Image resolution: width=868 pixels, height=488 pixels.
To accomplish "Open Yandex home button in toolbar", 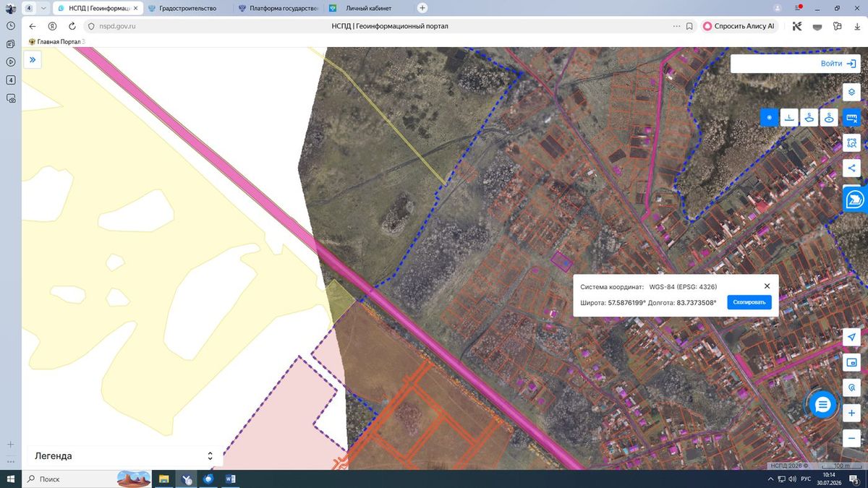I will [x=52, y=26].
